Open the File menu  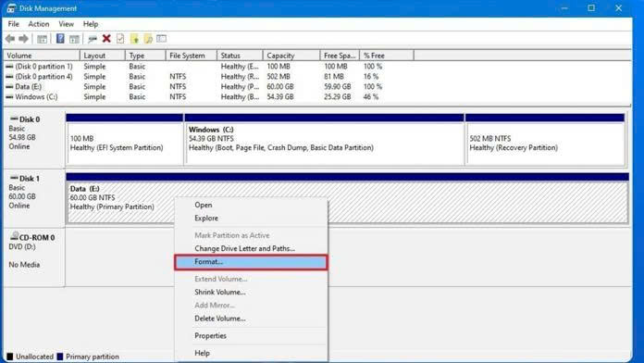[14, 24]
